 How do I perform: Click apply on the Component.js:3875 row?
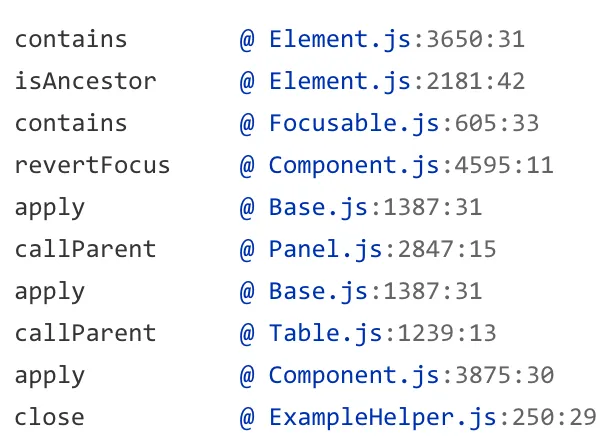49,375
